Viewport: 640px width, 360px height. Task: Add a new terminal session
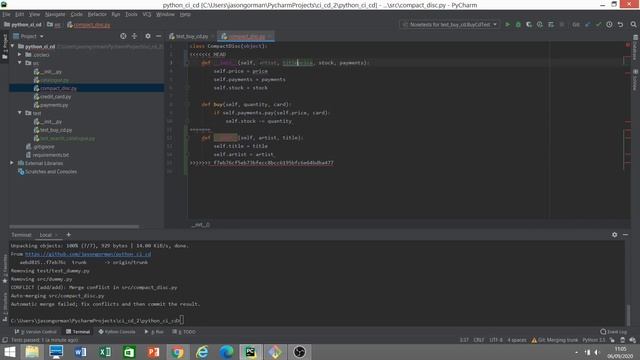click(69, 235)
